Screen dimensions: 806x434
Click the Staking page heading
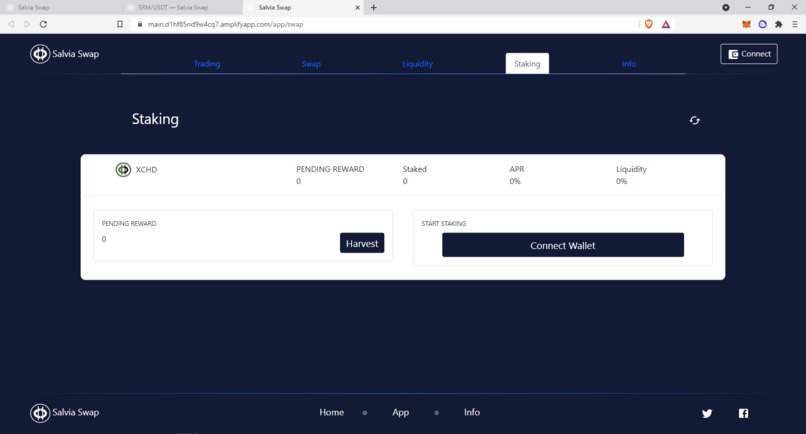coord(155,119)
